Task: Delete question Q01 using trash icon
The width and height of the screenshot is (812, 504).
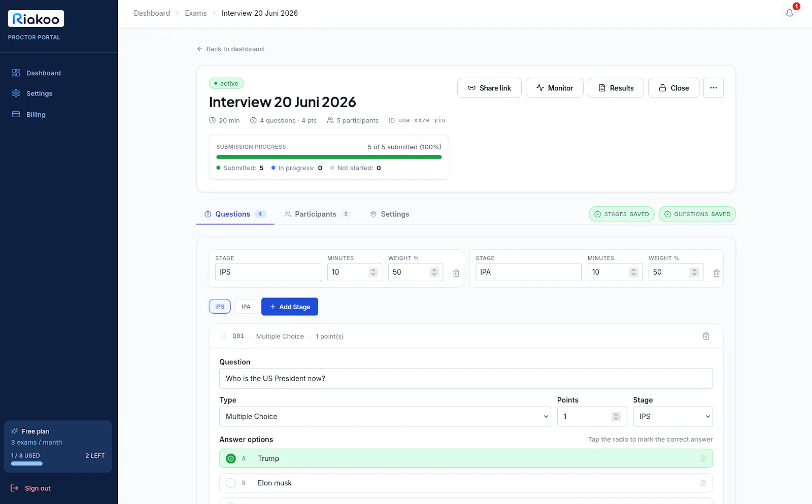Action: (705, 336)
